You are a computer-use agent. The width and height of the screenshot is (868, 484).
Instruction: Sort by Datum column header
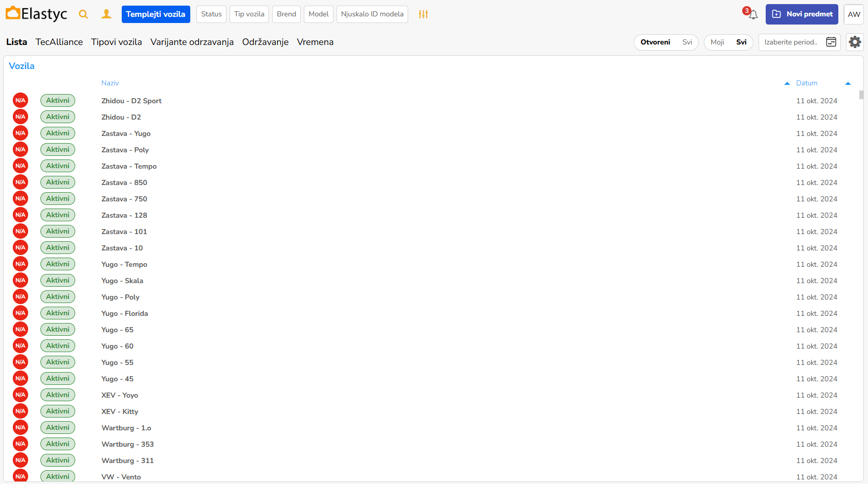coord(807,83)
